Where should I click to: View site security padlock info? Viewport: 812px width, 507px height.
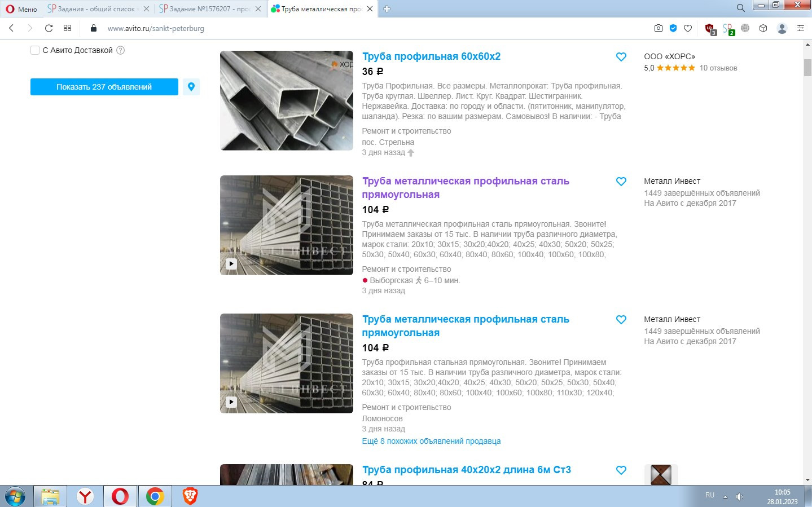click(94, 28)
